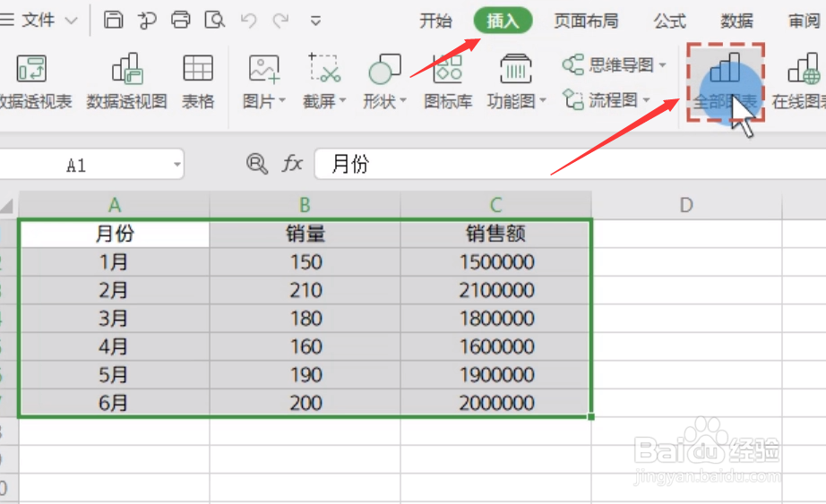Click the Print icon
Screen dimensions: 826x504
181,20
